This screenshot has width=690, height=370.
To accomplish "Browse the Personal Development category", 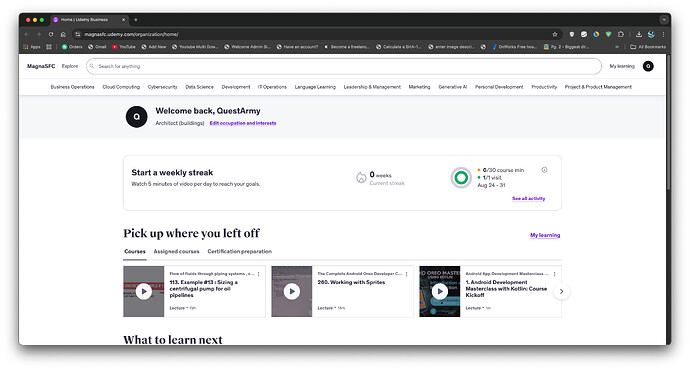I will point(499,87).
